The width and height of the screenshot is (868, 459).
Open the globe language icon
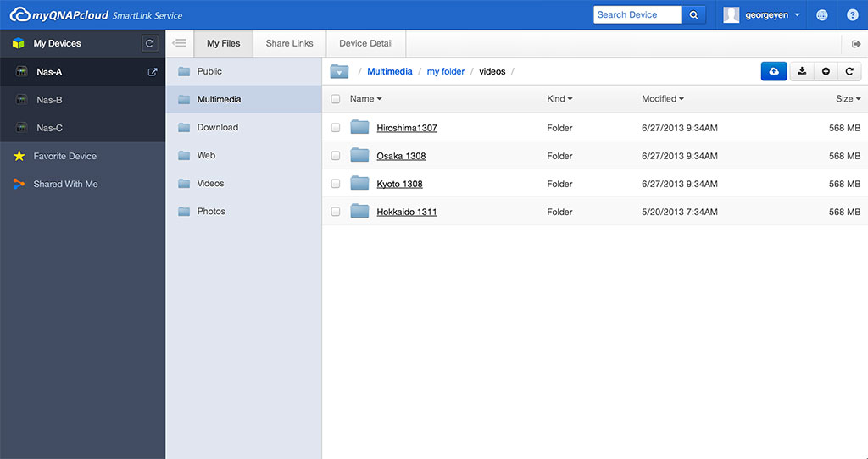822,15
